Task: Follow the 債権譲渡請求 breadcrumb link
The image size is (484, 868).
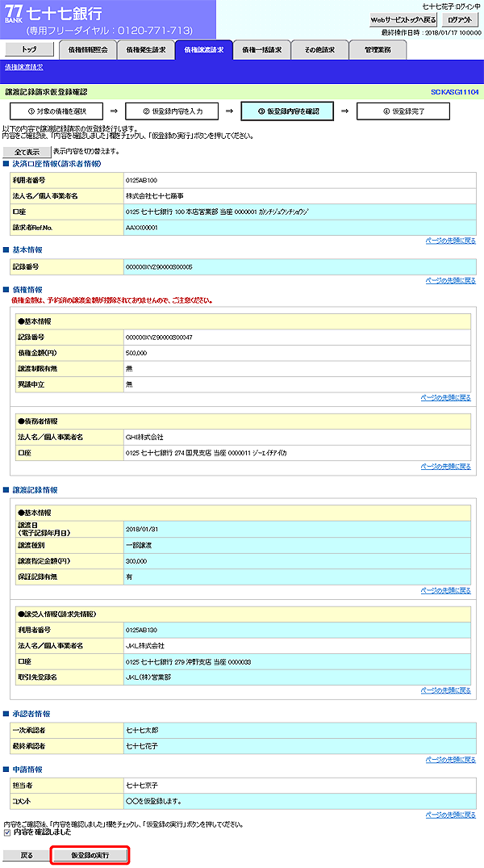Action: point(23,66)
